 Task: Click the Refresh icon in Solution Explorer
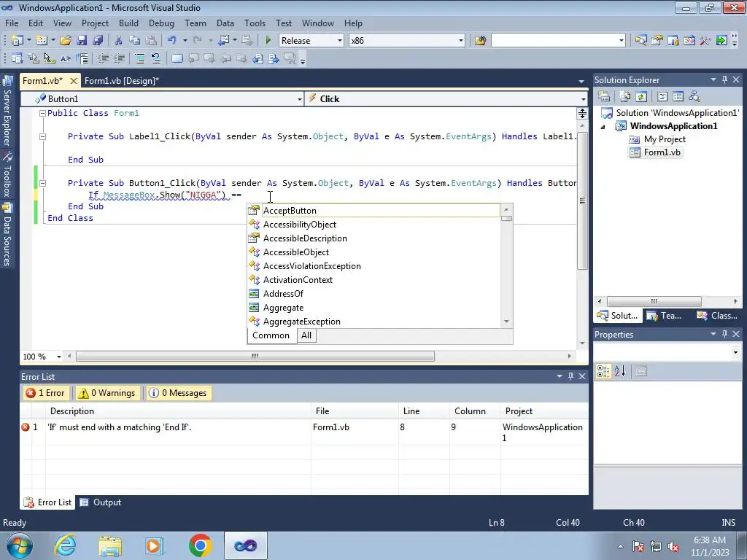tap(641, 97)
